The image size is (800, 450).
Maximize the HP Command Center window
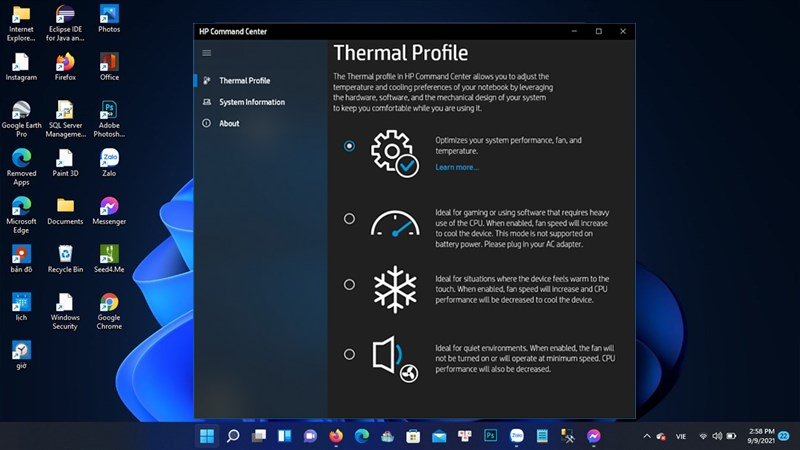click(598, 32)
